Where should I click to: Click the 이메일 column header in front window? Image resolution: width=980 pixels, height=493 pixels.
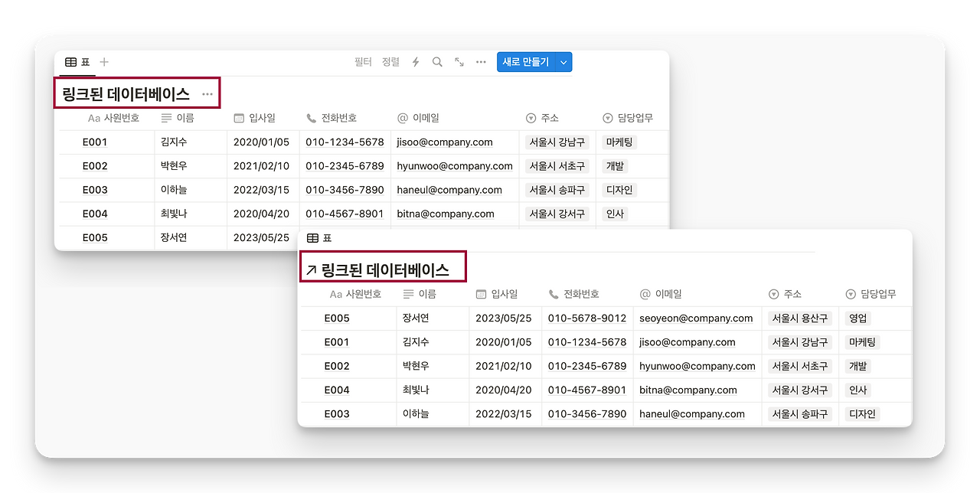tap(660, 294)
